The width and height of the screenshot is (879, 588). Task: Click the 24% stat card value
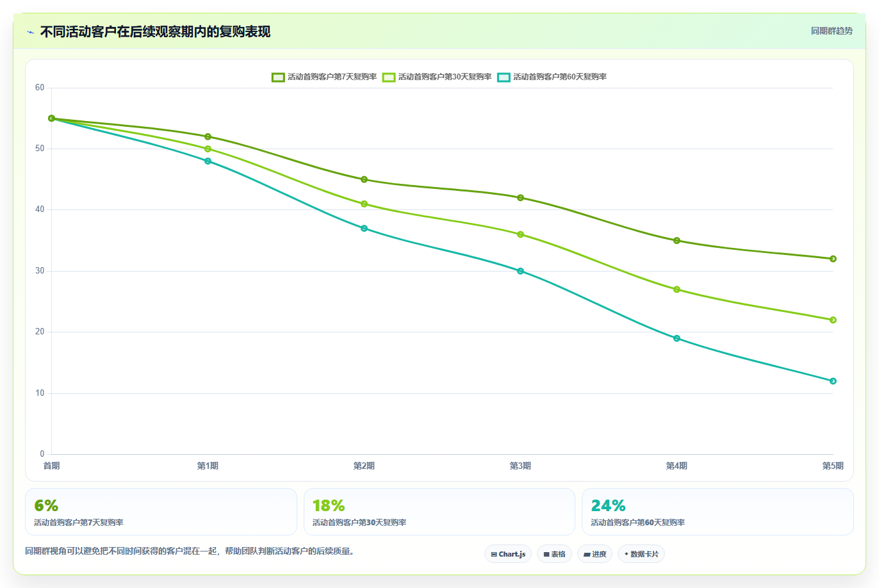pyautogui.click(x=608, y=505)
